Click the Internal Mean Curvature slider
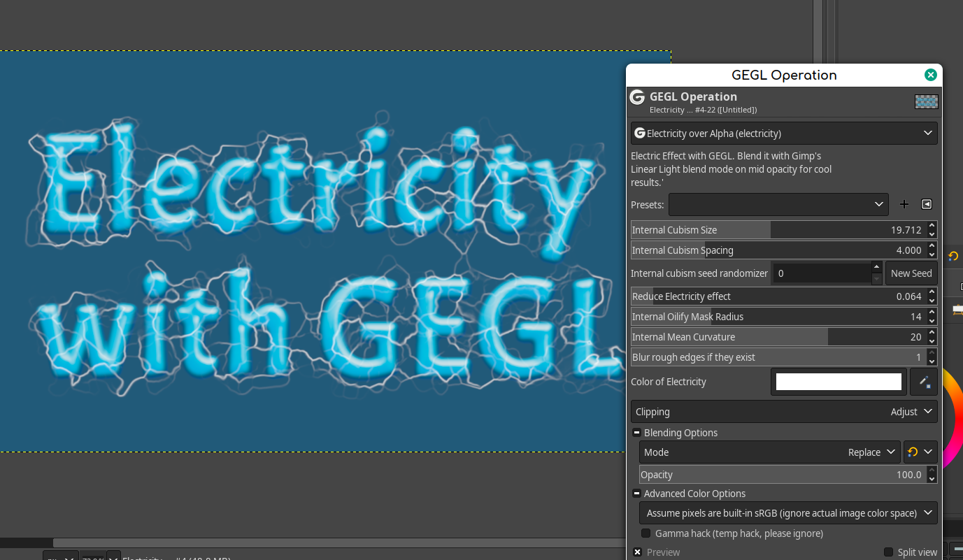The height and width of the screenshot is (560, 963). 778,337
